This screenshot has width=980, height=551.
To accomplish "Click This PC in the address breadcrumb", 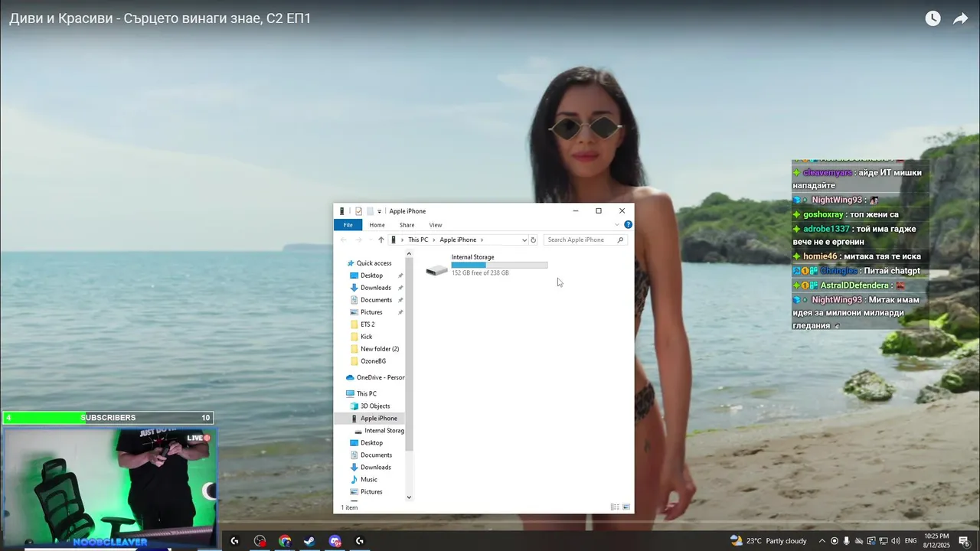I will click(x=418, y=240).
